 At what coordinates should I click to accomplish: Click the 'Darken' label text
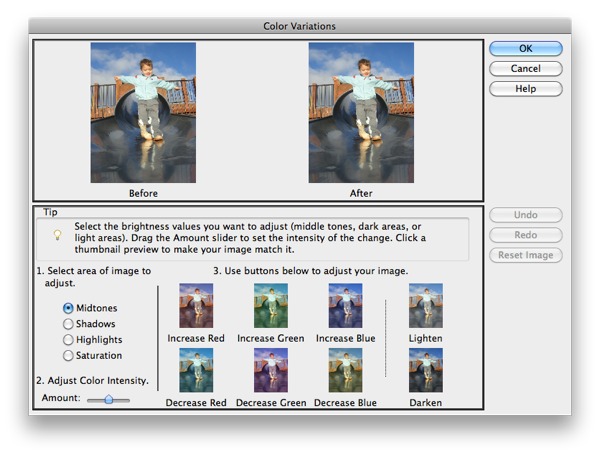click(426, 403)
